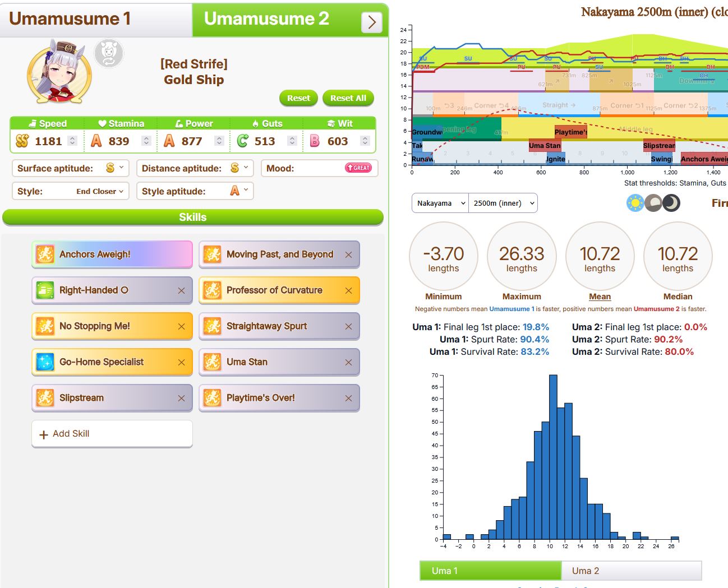Remove the No Stopping Me! skill
Viewport: 728px width, 588px height.
tap(181, 326)
